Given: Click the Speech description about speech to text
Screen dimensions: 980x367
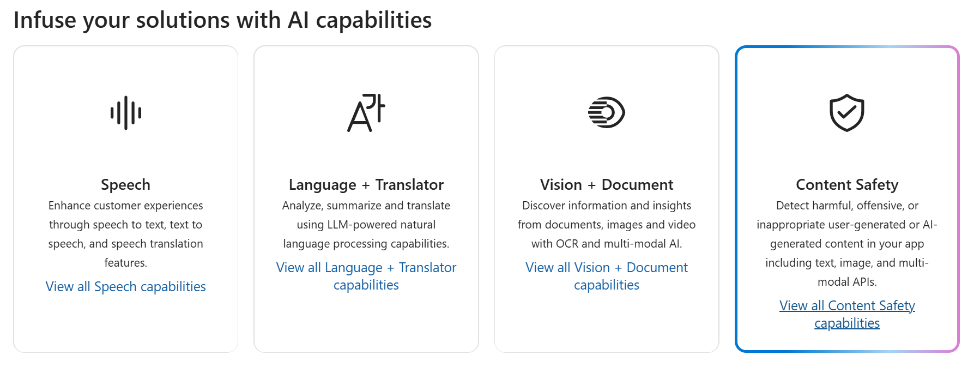Looking at the screenshot, I should coord(125,234).
